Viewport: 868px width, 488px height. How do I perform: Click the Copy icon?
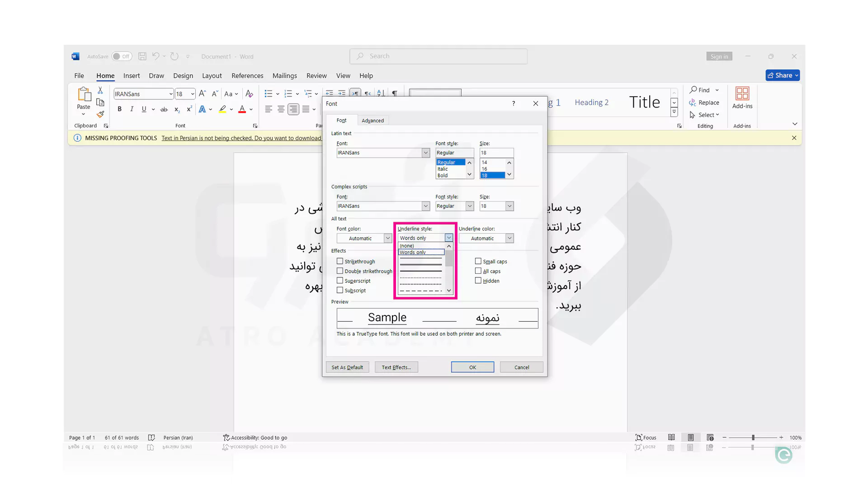point(100,103)
